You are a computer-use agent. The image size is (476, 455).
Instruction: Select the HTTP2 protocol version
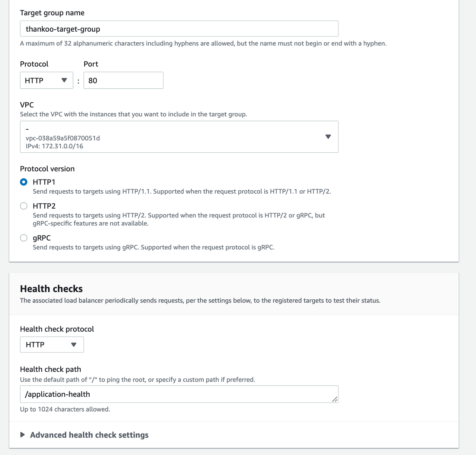(x=24, y=206)
